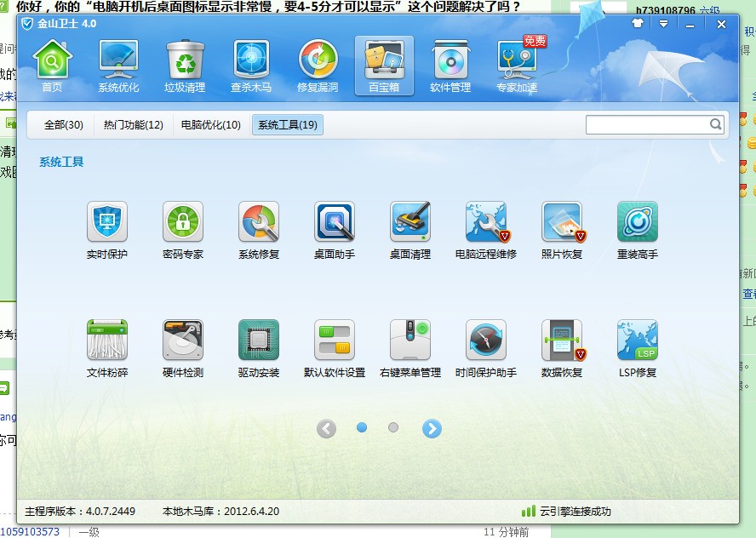Launch the 重装高手 reinstall tool
The height and width of the screenshot is (538, 756).
(x=637, y=222)
